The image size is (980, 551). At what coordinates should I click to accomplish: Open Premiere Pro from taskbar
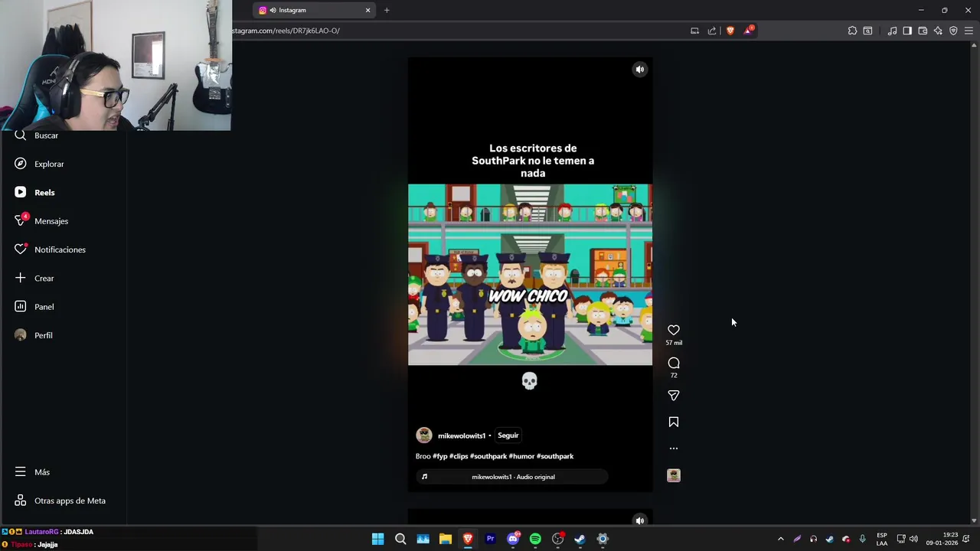(x=491, y=539)
